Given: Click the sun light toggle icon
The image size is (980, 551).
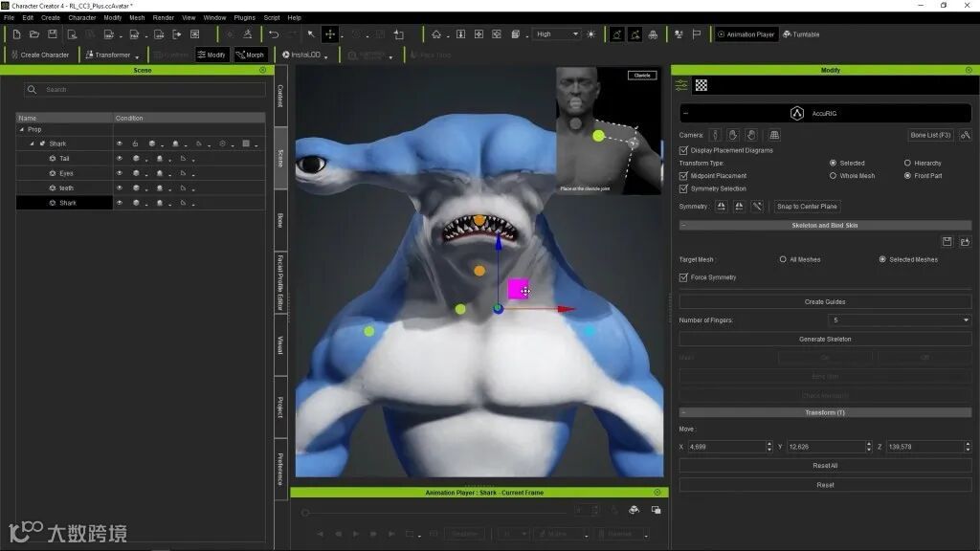Looking at the screenshot, I should click(591, 34).
